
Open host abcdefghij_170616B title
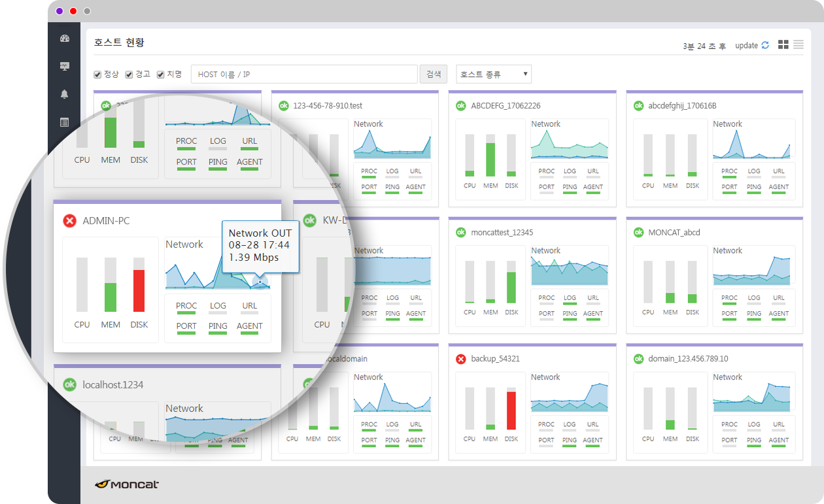(x=682, y=105)
